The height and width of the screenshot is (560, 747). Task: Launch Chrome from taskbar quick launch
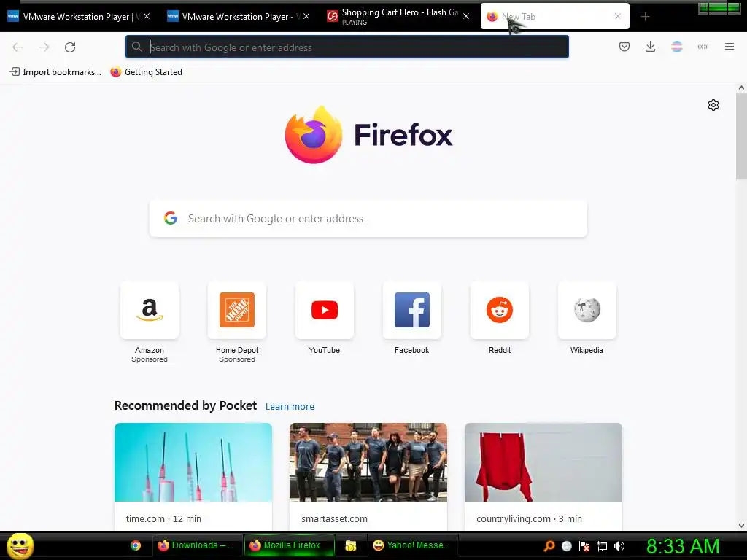point(136,545)
